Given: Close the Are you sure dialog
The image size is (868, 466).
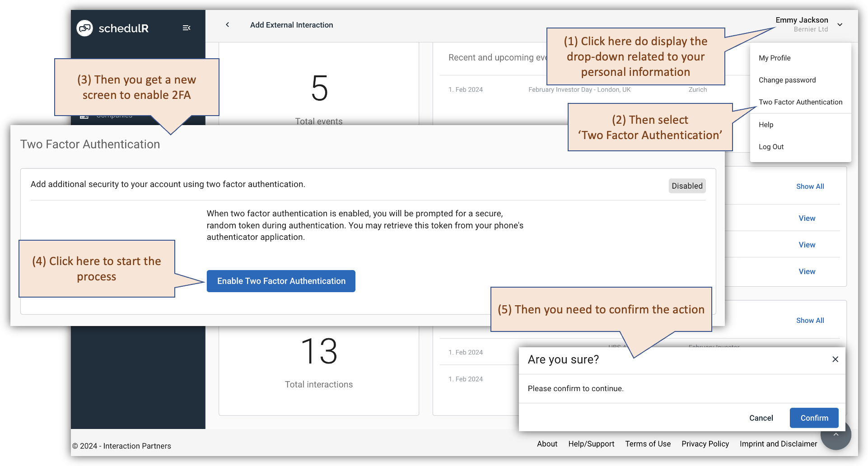Looking at the screenshot, I should (x=835, y=359).
